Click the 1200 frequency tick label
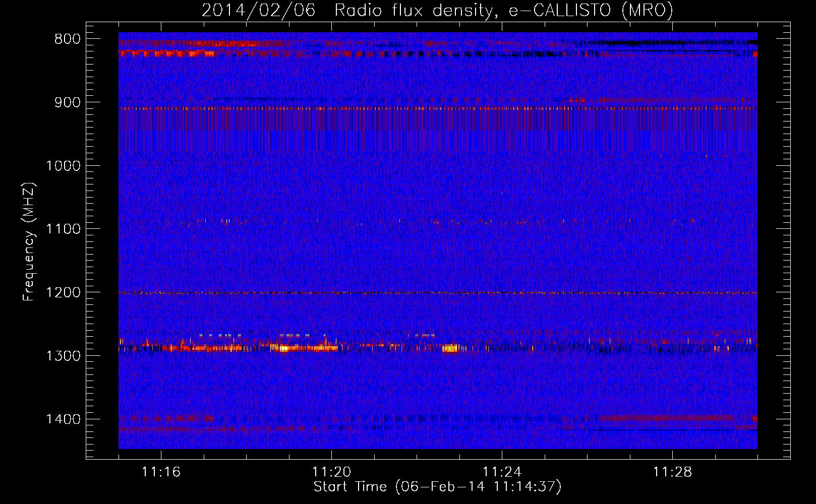This screenshot has height=504, width=816. point(64,293)
